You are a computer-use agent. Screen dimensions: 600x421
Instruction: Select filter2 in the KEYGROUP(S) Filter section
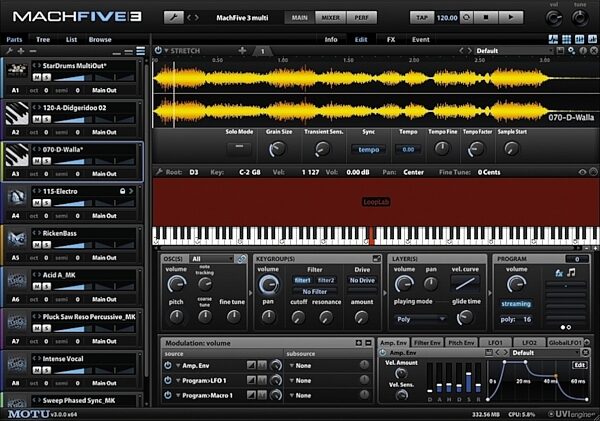point(326,281)
